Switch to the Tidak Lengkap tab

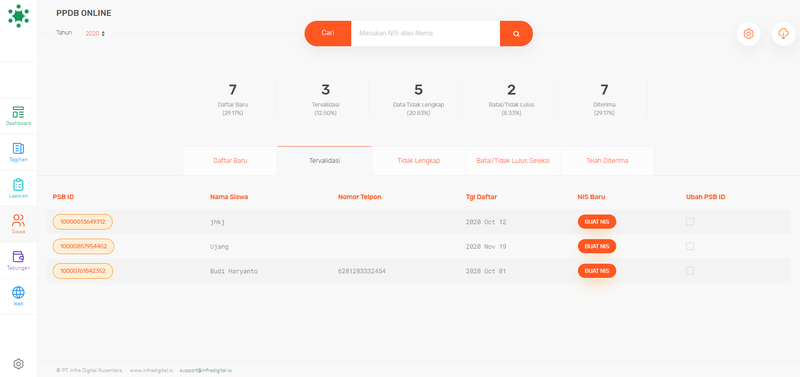point(418,161)
